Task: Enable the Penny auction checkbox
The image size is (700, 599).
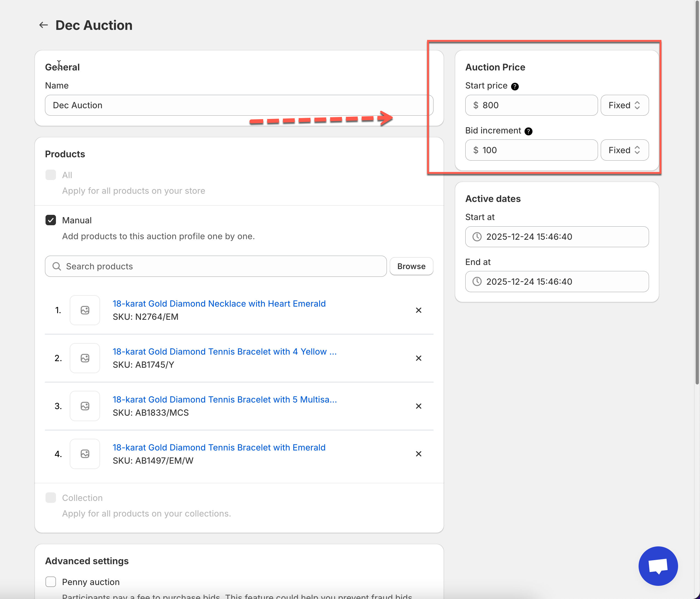Action: tap(51, 582)
